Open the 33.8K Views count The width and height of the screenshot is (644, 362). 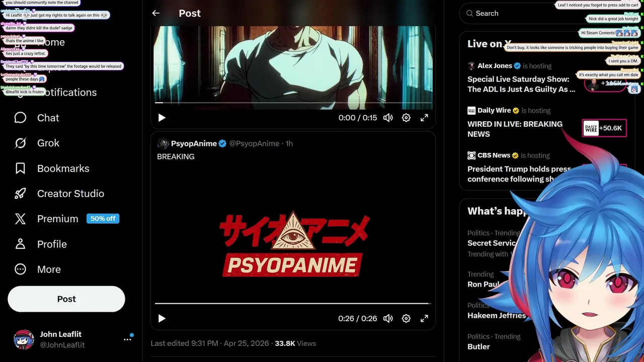coord(295,343)
